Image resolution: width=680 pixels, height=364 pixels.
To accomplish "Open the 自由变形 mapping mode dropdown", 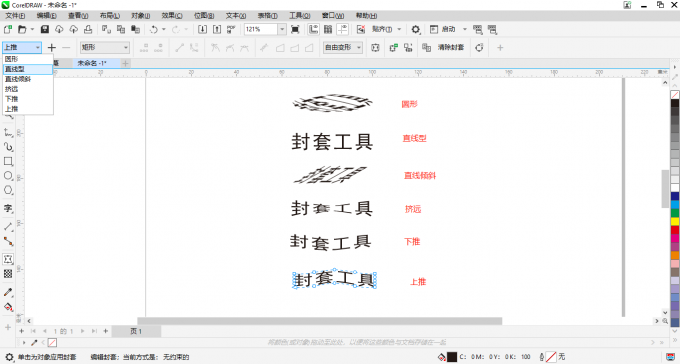I will click(x=343, y=47).
